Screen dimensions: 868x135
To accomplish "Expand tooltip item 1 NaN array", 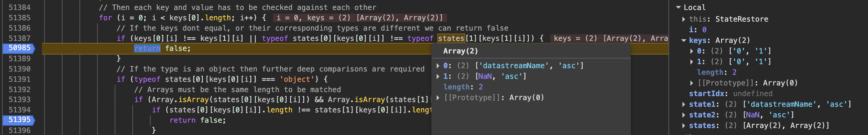I will 438,76.
